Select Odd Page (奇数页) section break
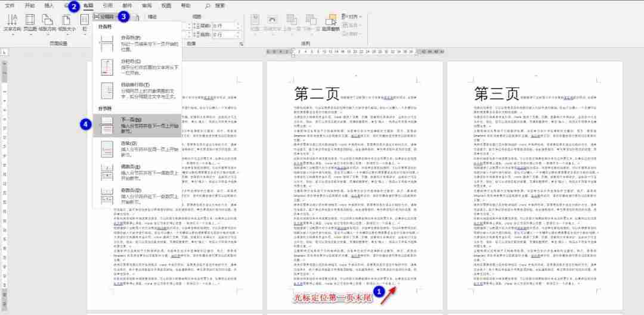 coord(137,197)
